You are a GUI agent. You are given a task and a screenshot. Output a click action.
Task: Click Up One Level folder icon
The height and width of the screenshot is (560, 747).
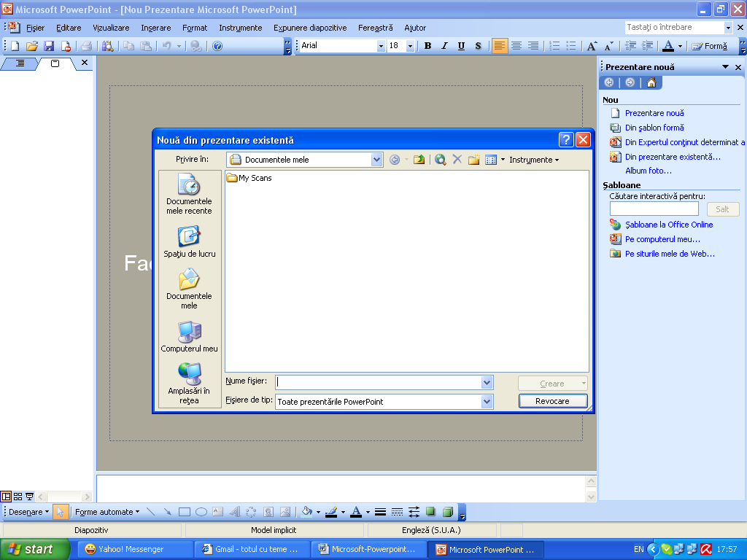tap(419, 160)
